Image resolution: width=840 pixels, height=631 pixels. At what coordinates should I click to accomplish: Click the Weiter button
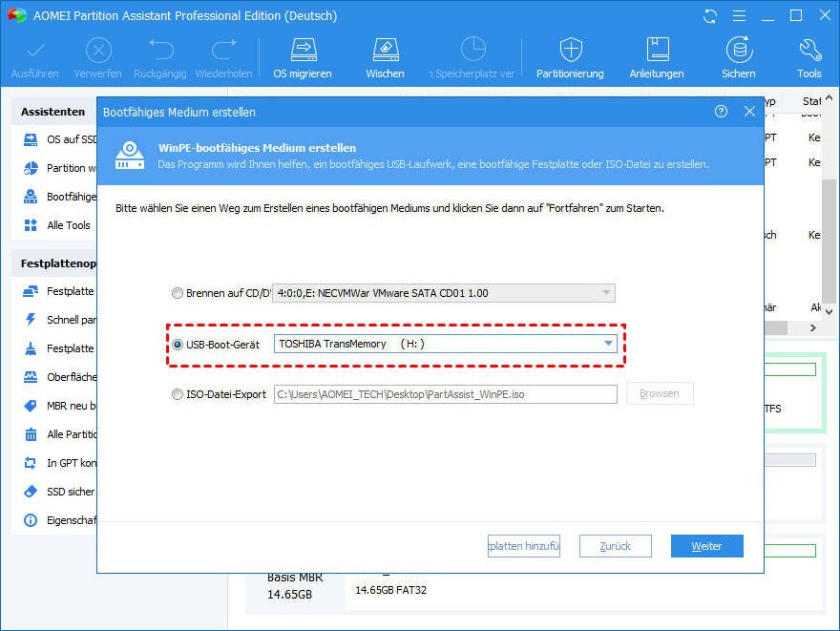707,546
